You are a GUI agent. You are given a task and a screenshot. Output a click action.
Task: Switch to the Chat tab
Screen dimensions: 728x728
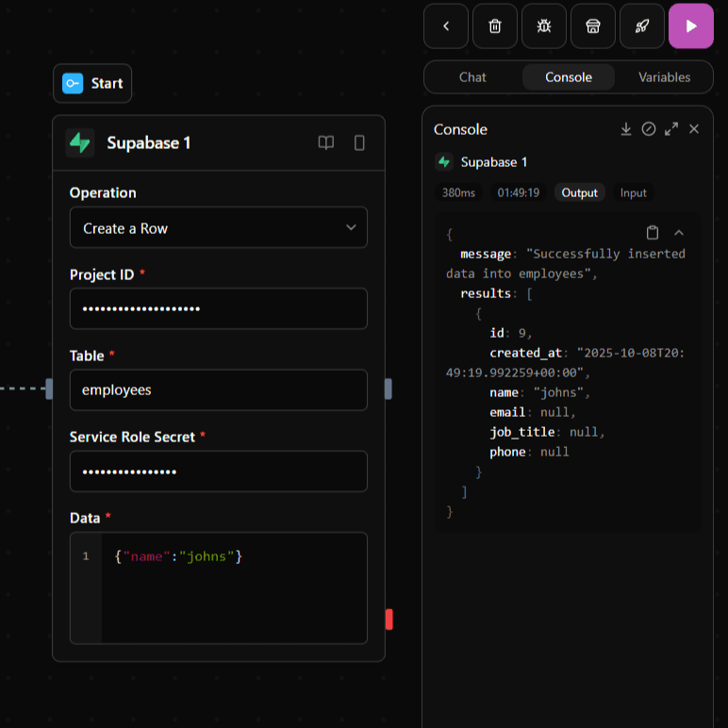coord(472,77)
